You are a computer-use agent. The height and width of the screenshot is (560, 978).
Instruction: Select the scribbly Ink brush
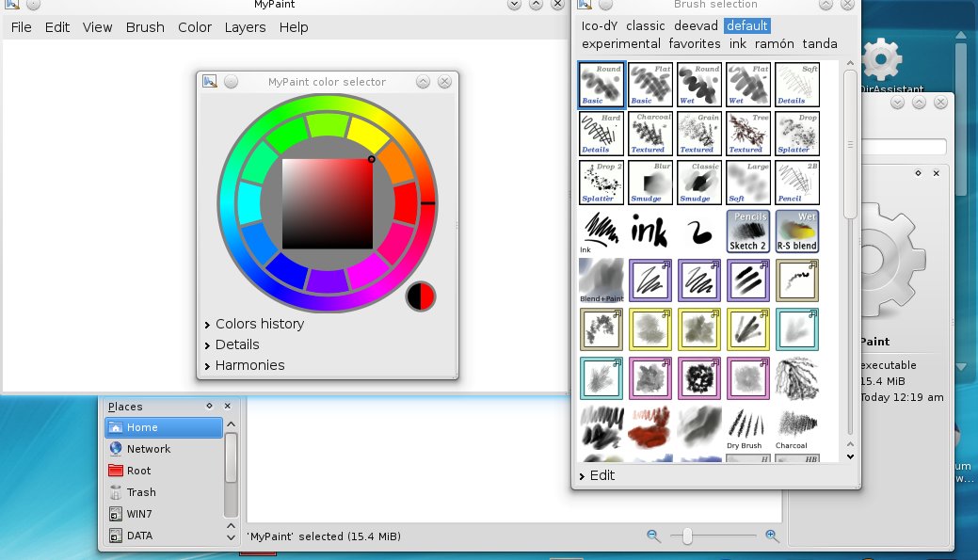coord(601,232)
